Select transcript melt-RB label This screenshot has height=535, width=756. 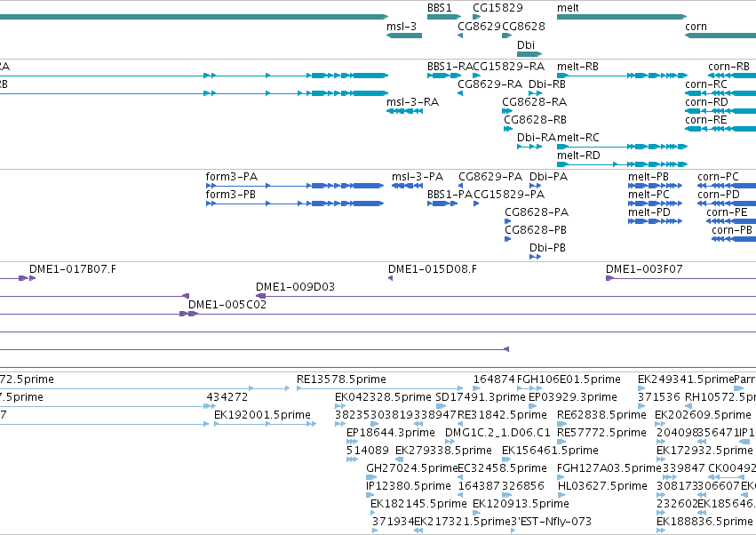tap(577, 67)
